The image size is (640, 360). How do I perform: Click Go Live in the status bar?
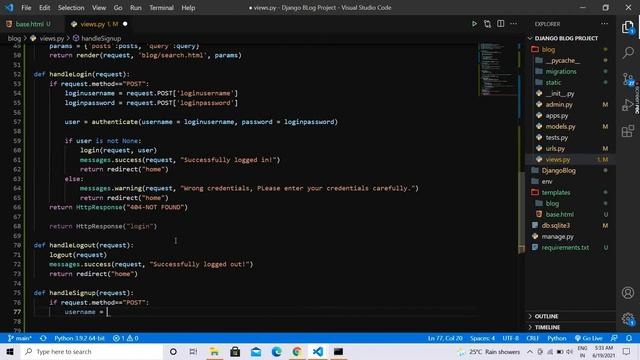point(589,338)
